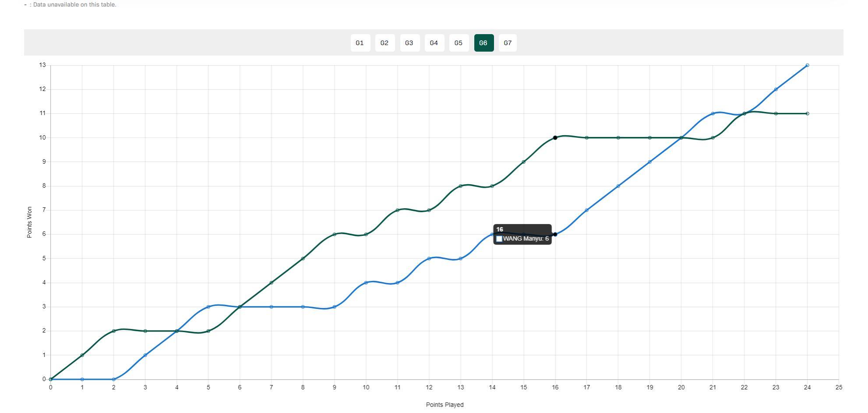
Task: Pick blue data point at 21 points played
Action: tap(713, 114)
